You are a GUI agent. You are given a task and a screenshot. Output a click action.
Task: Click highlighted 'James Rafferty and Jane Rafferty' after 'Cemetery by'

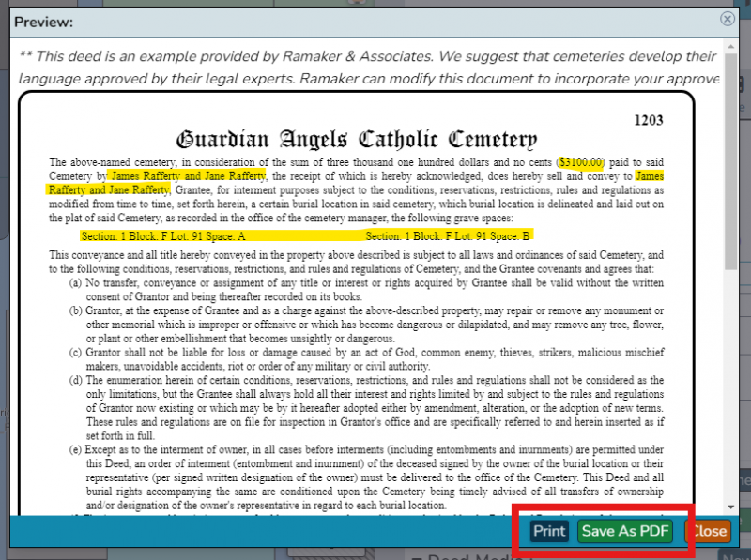pyautogui.click(x=187, y=176)
